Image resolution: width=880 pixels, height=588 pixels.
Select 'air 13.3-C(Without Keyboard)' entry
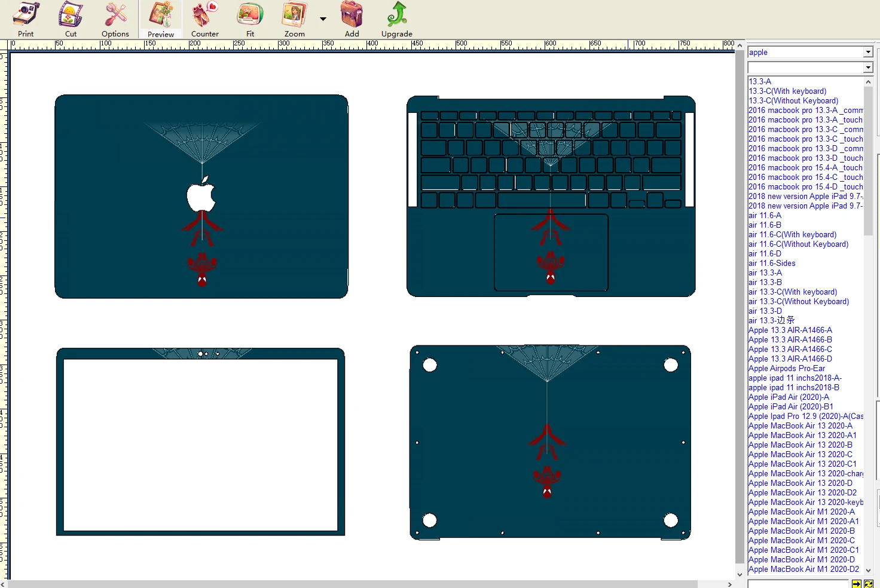(799, 301)
